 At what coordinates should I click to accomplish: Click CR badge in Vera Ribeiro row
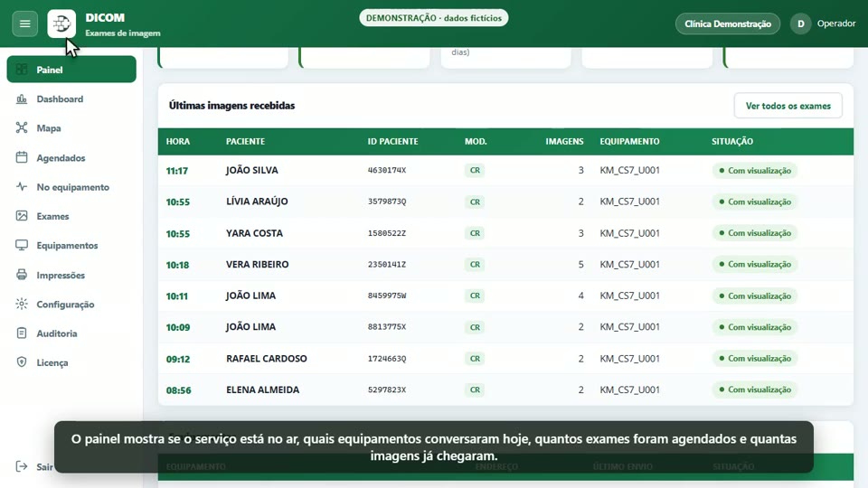click(x=475, y=265)
